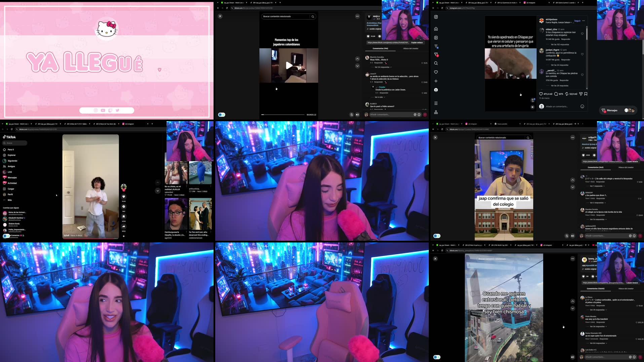644x362 pixels.
Task: Open the Instagram Reels sidebar icon
Action: point(436,38)
